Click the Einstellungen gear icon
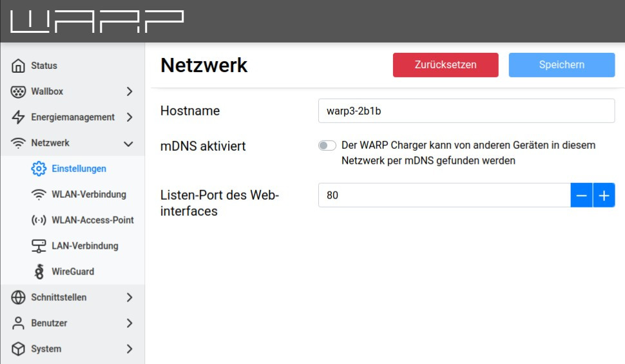The image size is (625, 364). (39, 169)
